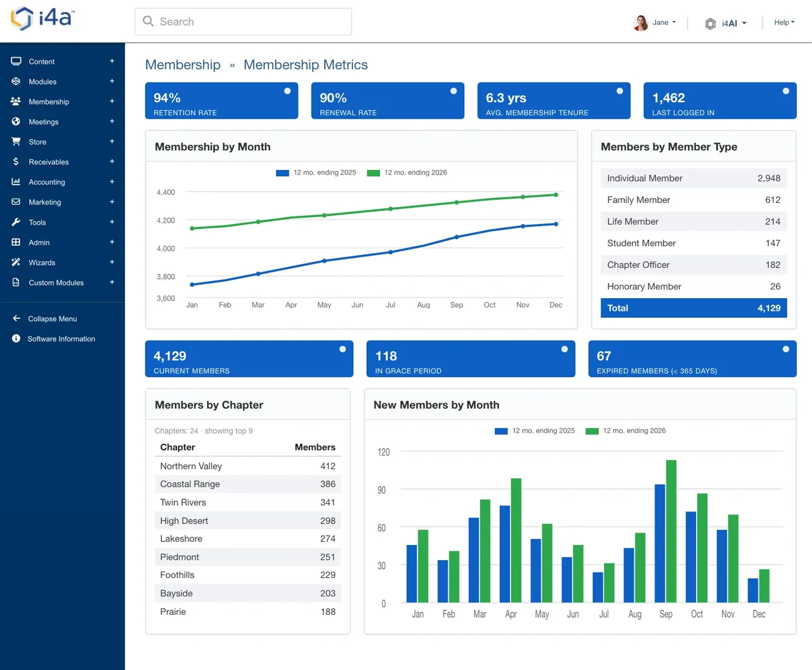Toggle the In Grace Period card dot
Screen dimensions: 812x670
click(565, 350)
